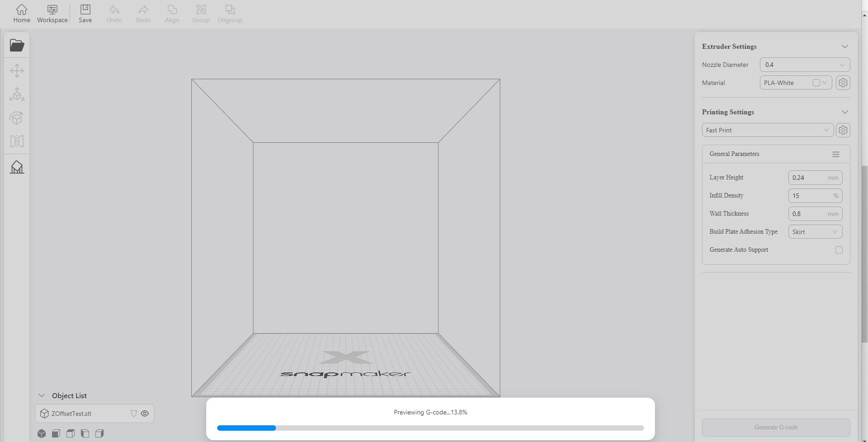
Task: Select the Mirror tool
Action: pos(17,141)
